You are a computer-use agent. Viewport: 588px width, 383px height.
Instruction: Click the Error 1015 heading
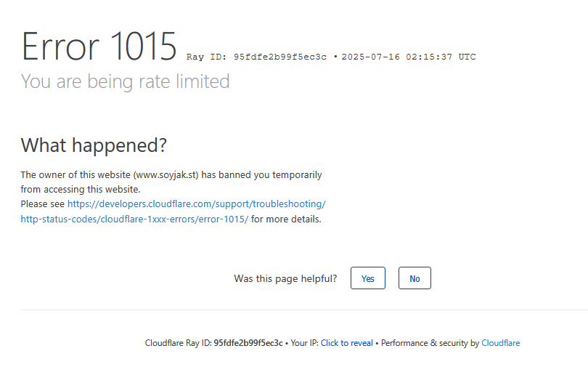[x=99, y=47]
